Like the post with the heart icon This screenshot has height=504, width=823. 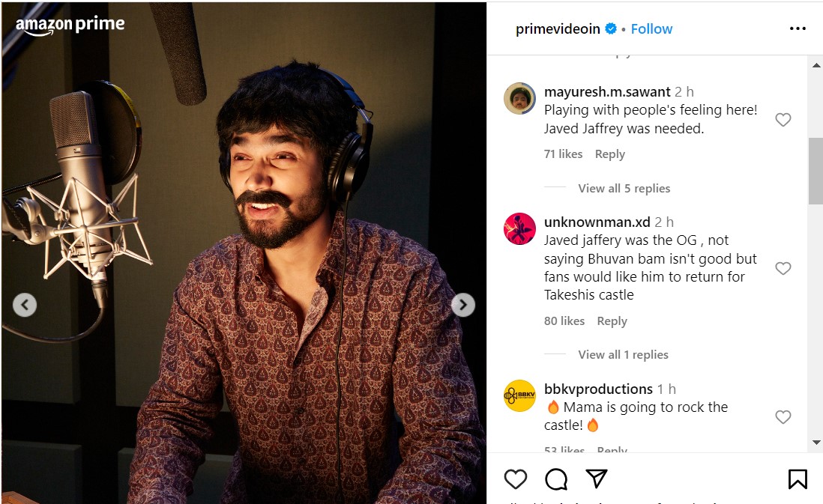tap(515, 479)
